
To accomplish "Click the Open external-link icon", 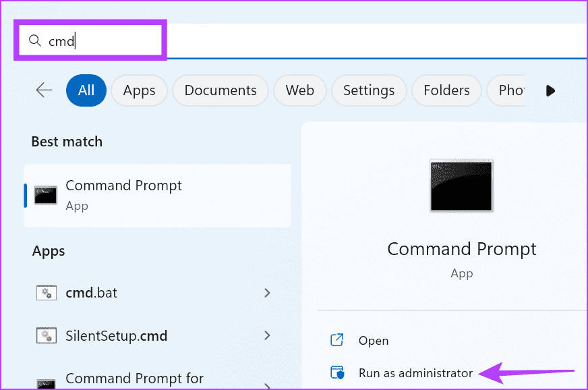I will (336, 339).
